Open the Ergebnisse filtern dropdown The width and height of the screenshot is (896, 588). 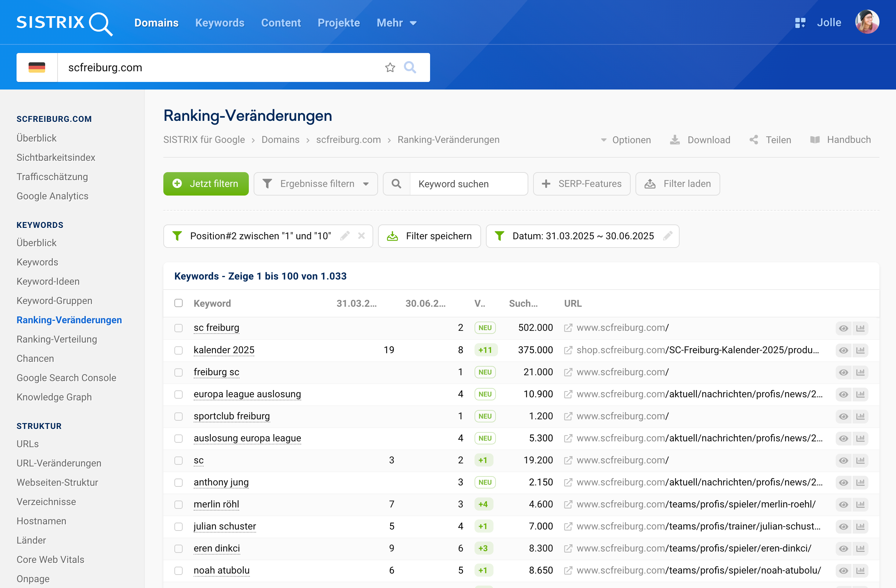click(316, 184)
